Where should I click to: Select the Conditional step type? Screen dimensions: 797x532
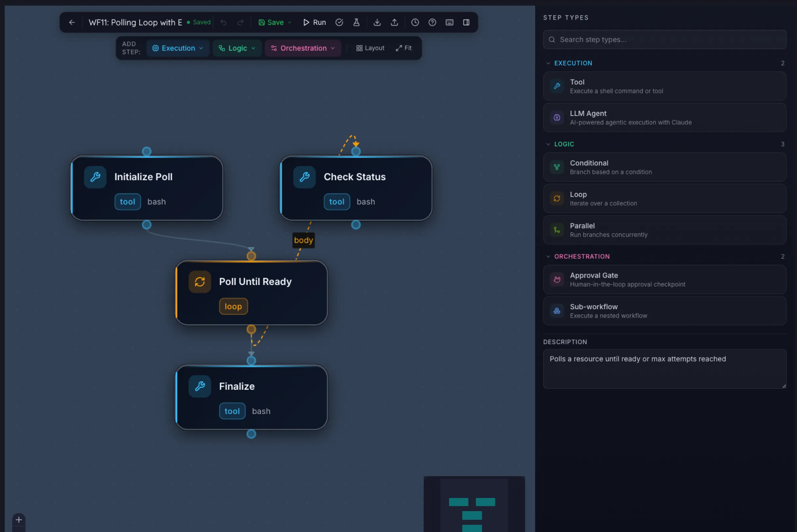click(664, 167)
